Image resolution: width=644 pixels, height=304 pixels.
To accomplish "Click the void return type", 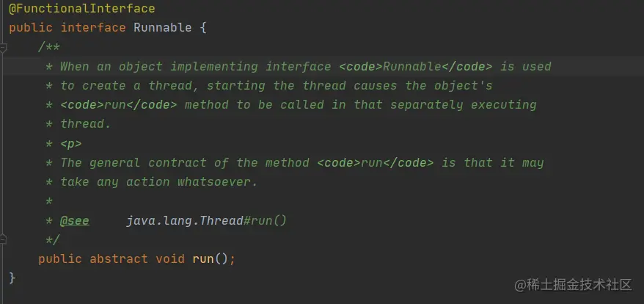I will pyautogui.click(x=170, y=258).
